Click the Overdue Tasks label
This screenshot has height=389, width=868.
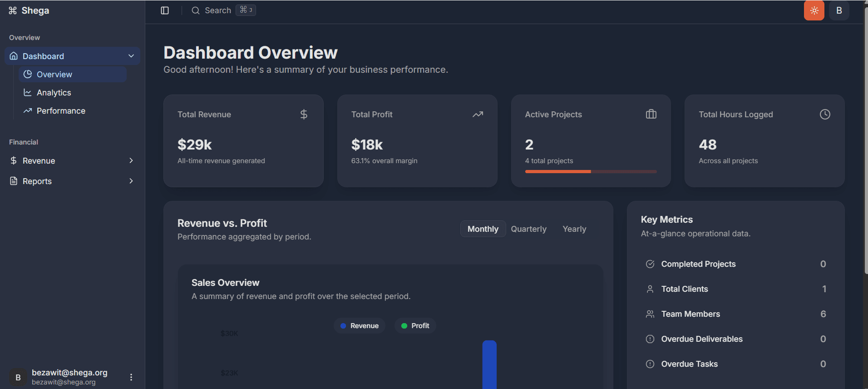[x=690, y=364]
